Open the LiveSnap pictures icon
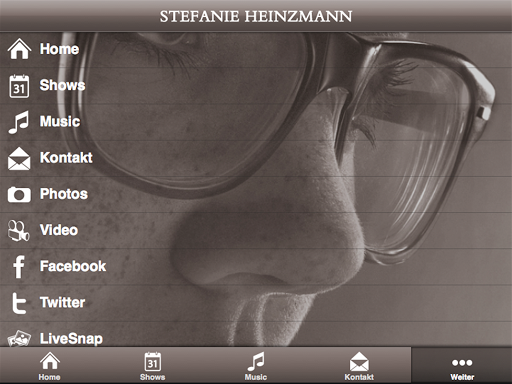512x384 pixels. pyautogui.click(x=19, y=339)
